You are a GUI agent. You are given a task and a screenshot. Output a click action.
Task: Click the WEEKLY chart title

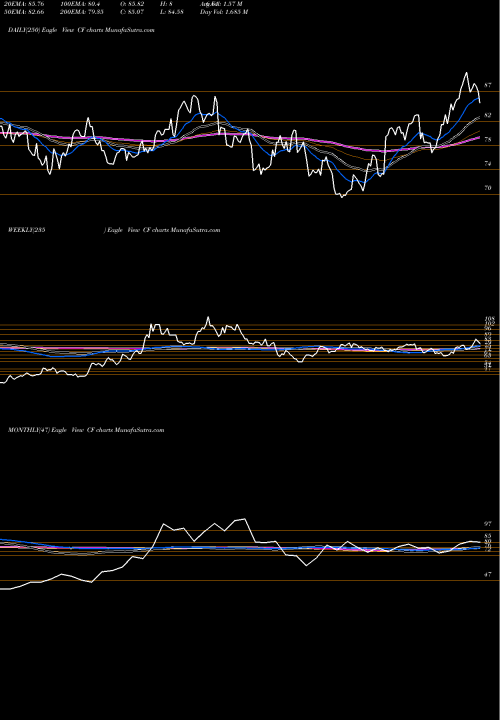114,230
